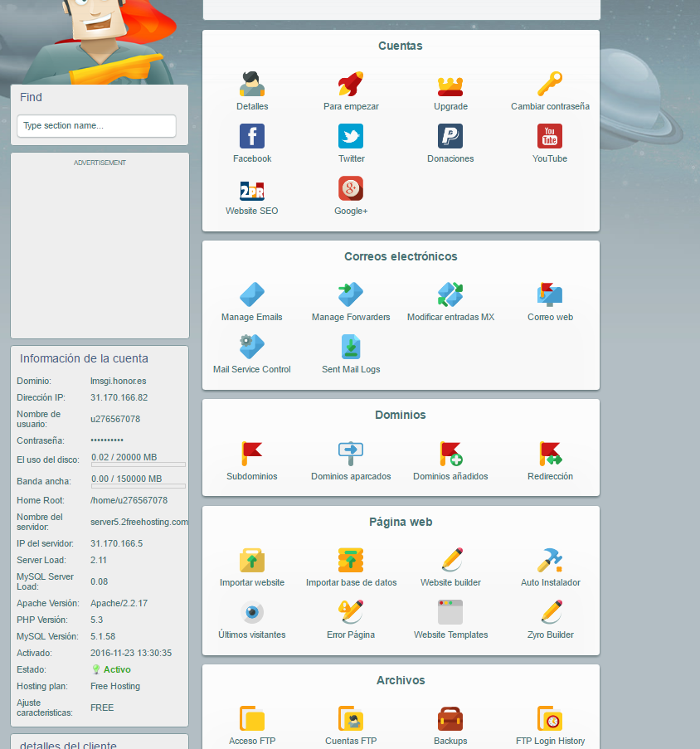Launch Website builder icon
Image resolution: width=700 pixels, height=749 pixels.
tap(450, 561)
